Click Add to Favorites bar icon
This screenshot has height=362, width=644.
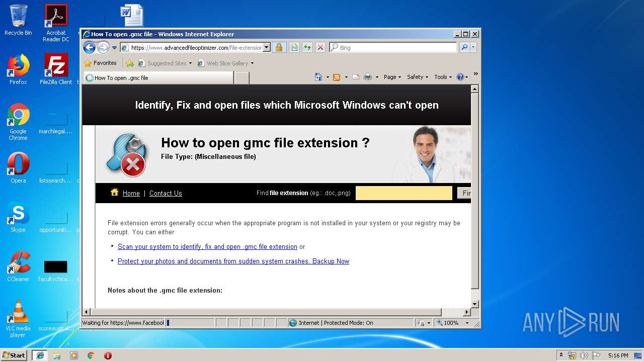130,63
